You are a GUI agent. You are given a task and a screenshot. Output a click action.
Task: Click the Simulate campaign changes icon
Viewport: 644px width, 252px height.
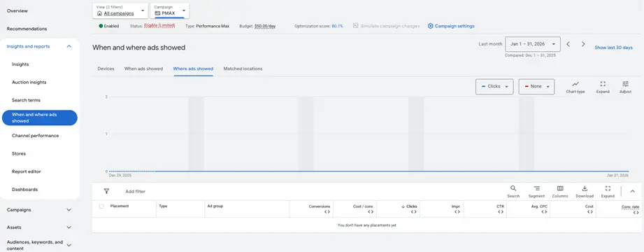pos(356,26)
